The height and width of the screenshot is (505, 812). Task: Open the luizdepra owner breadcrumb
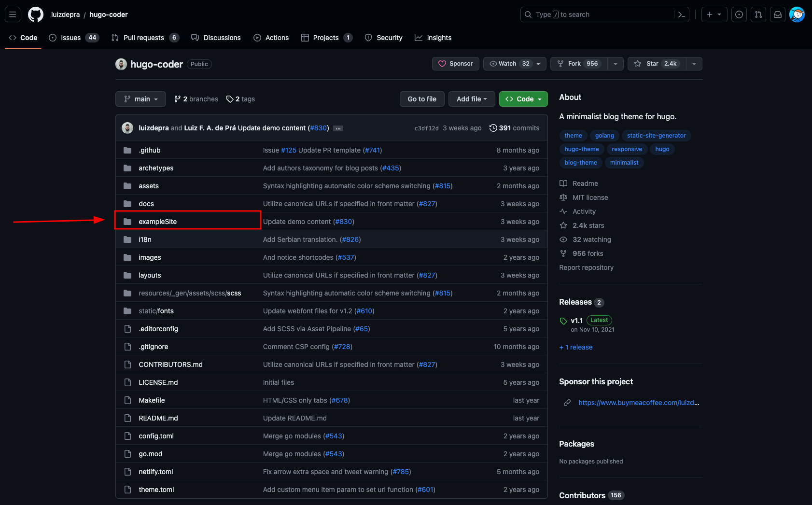(x=65, y=14)
